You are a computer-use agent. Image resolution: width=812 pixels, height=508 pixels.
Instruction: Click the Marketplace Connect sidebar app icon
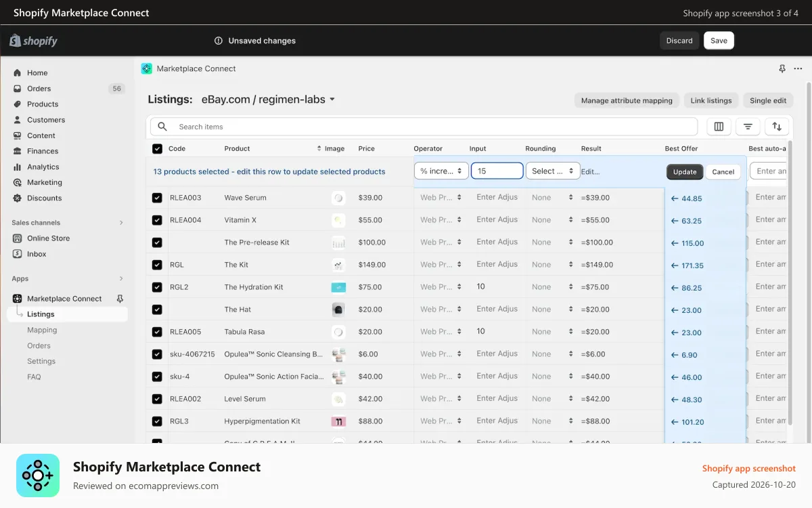click(x=18, y=299)
